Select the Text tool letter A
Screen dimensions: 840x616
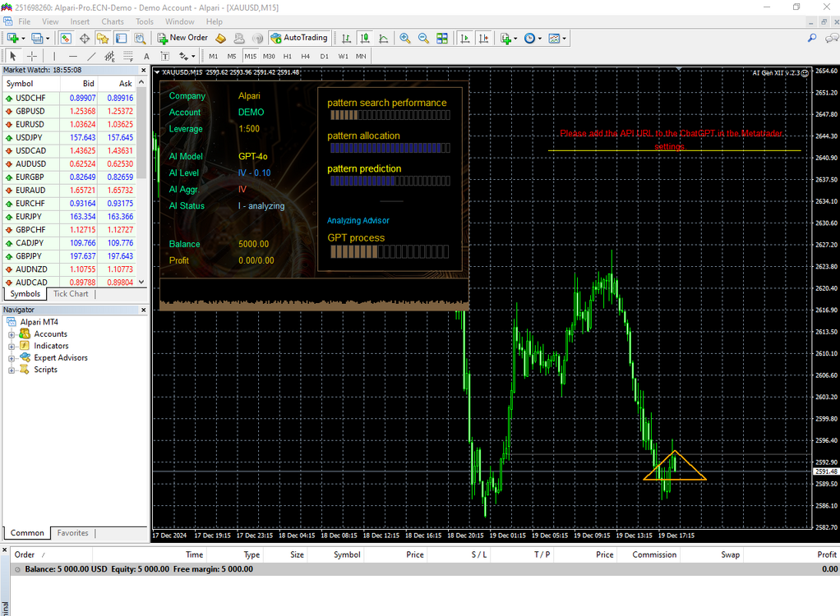(x=146, y=56)
